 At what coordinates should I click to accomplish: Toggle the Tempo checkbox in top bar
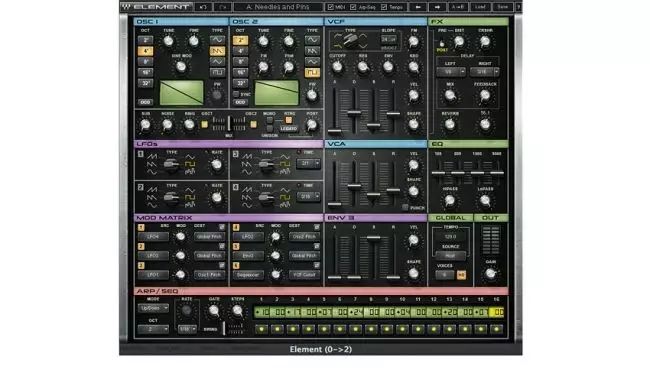coord(384,7)
